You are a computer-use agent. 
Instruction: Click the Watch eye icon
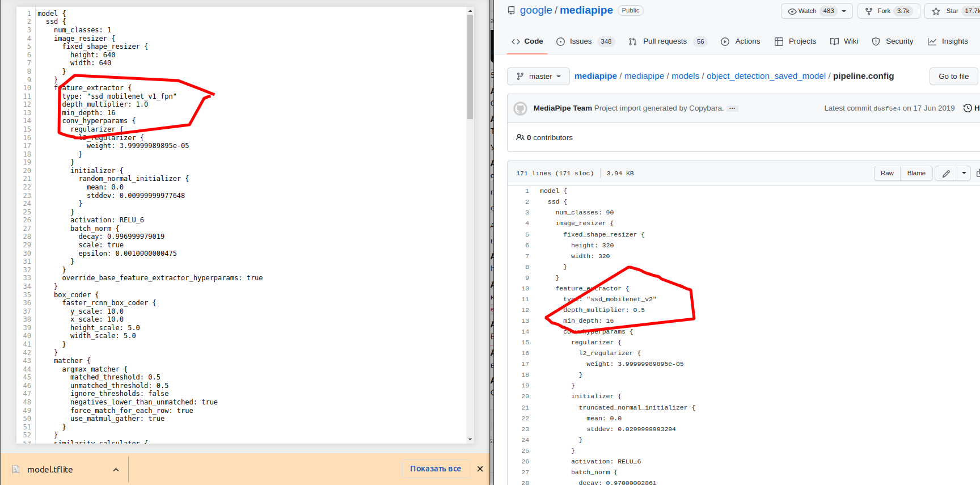pyautogui.click(x=792, y=11)
